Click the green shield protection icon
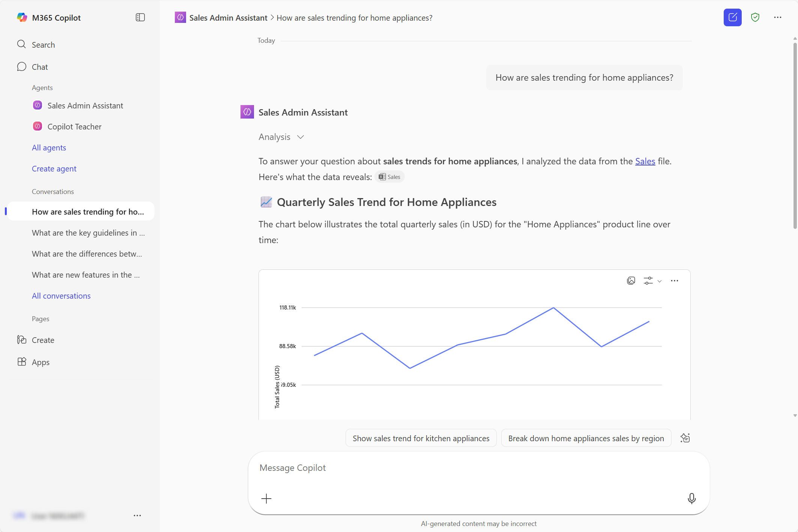 point(755,18)
